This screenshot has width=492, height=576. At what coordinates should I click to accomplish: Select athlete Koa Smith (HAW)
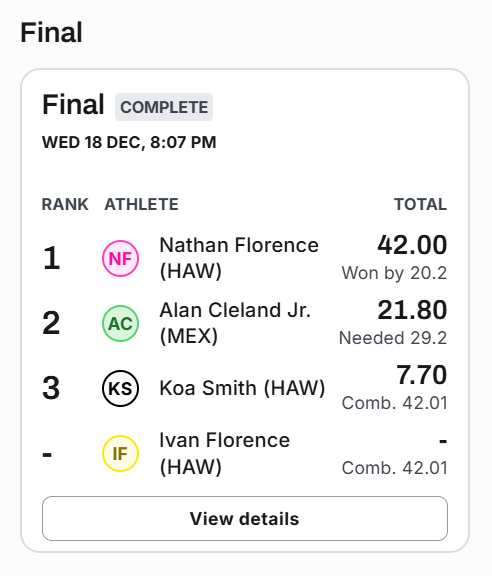coord(242,388)
